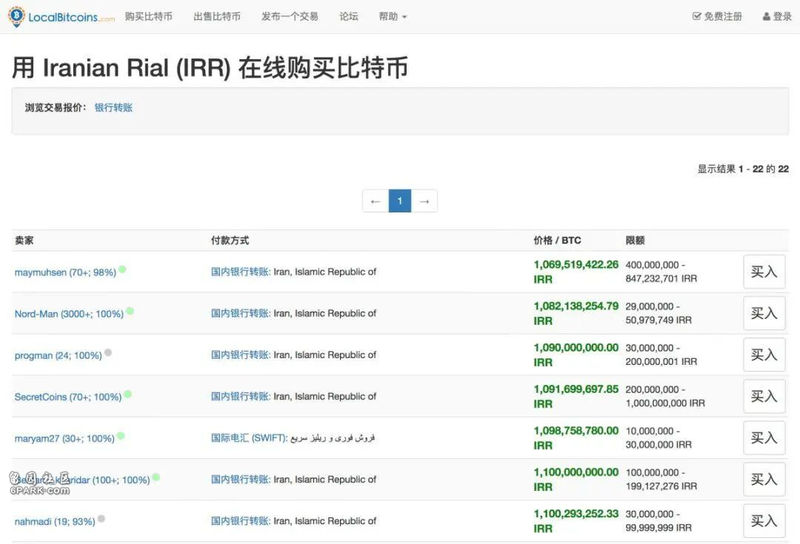The image size is (800, 544).
Task: Open seller SecretCoins's profile
Action: click(68, 397)
